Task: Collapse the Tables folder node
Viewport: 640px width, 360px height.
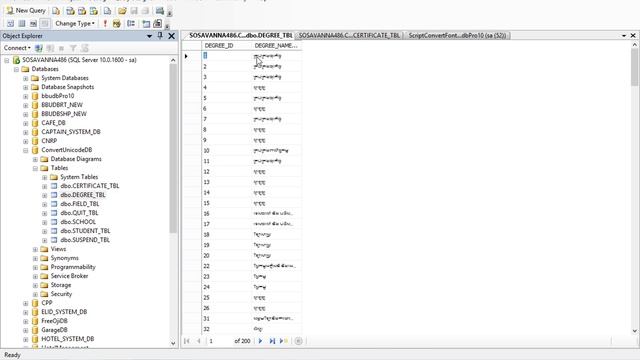Action: pos(35,168)
